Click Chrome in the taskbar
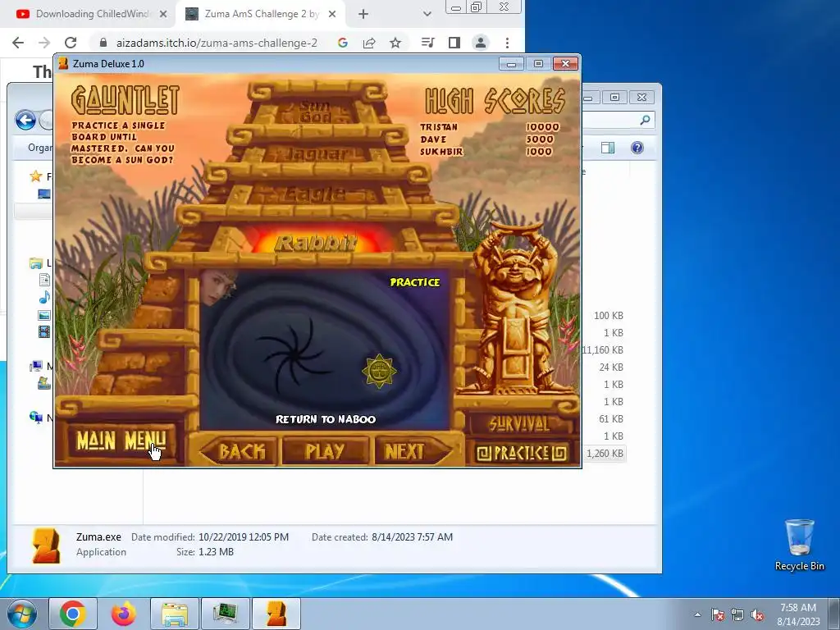 click(73, 614)
